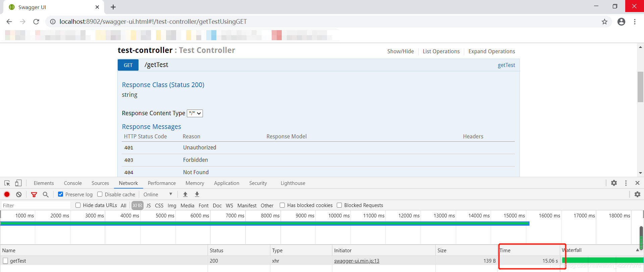
Task: Open Response Content Type dropdown
Action: point(195,113)
